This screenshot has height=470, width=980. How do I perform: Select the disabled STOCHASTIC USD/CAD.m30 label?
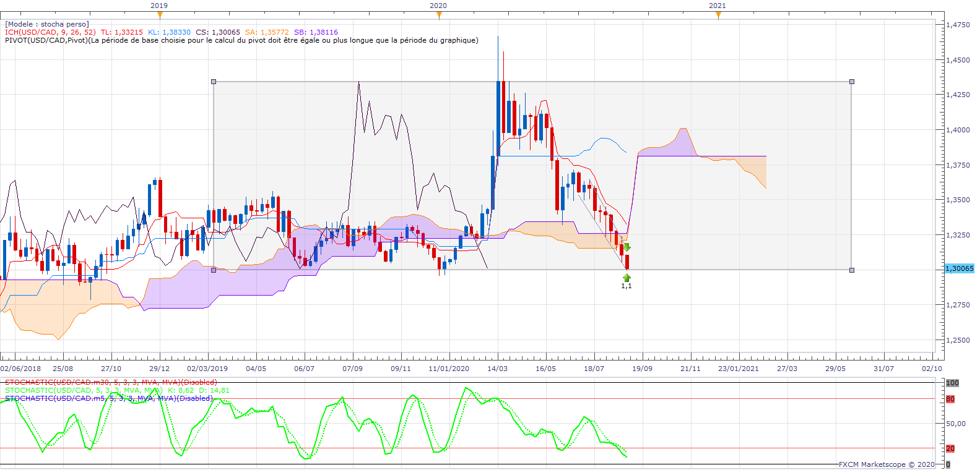pyautogui.click(x=111, y=382)
